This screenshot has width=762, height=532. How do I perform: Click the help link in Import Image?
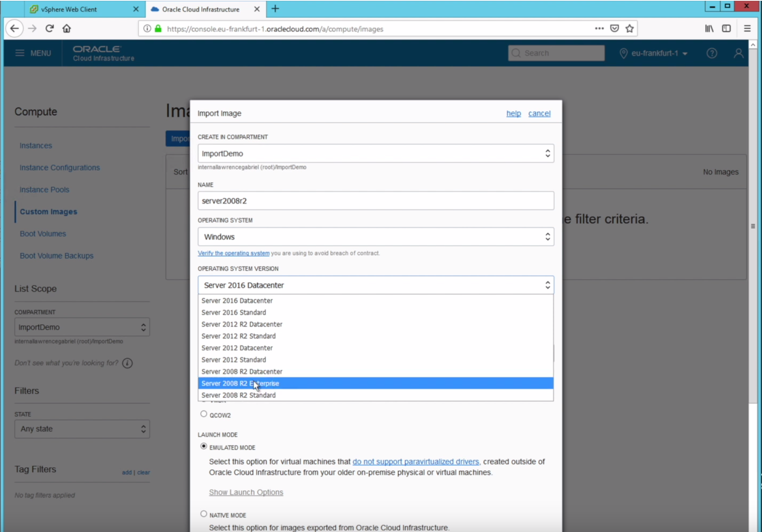[513, 113]
